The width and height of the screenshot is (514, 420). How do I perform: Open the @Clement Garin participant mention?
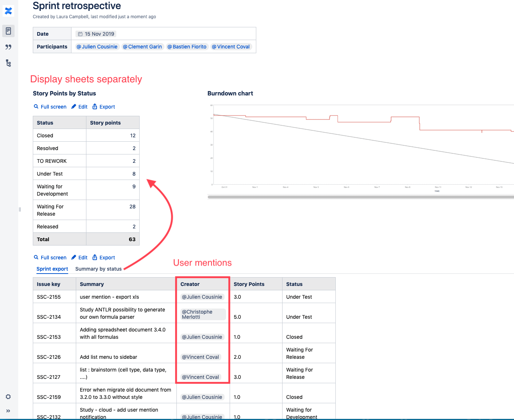pos(143,47)
